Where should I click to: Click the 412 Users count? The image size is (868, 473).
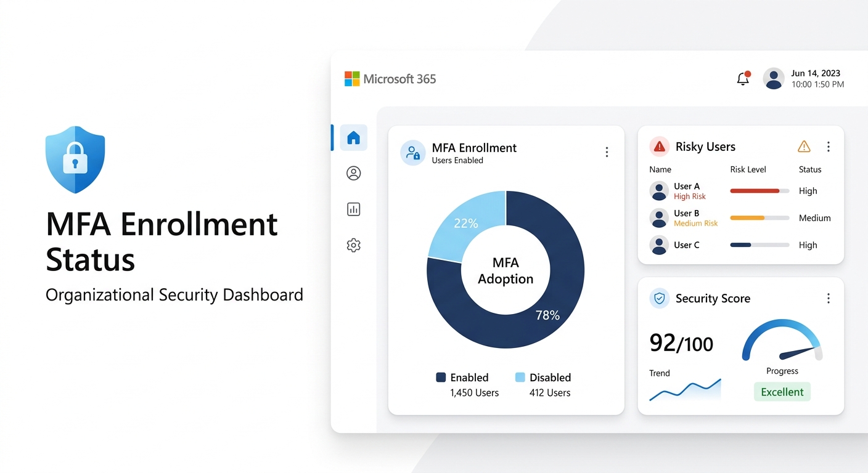click(550, 393)
